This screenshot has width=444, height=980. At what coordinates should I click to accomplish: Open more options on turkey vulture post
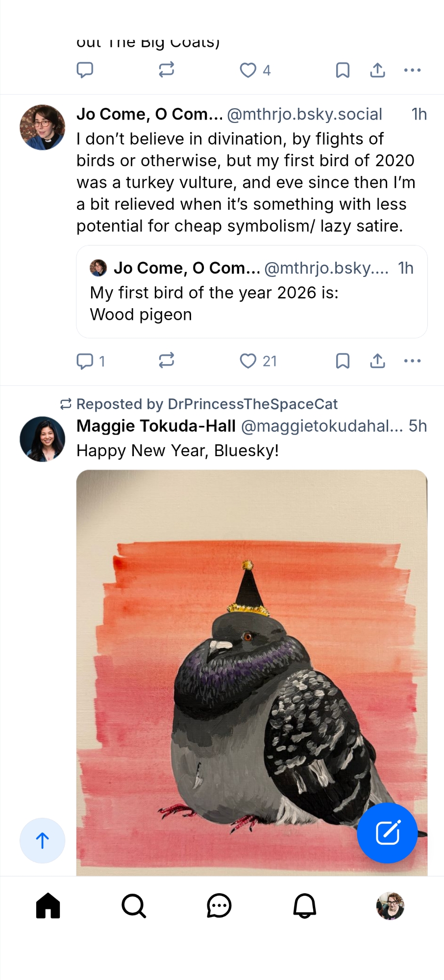click(412, 361)
